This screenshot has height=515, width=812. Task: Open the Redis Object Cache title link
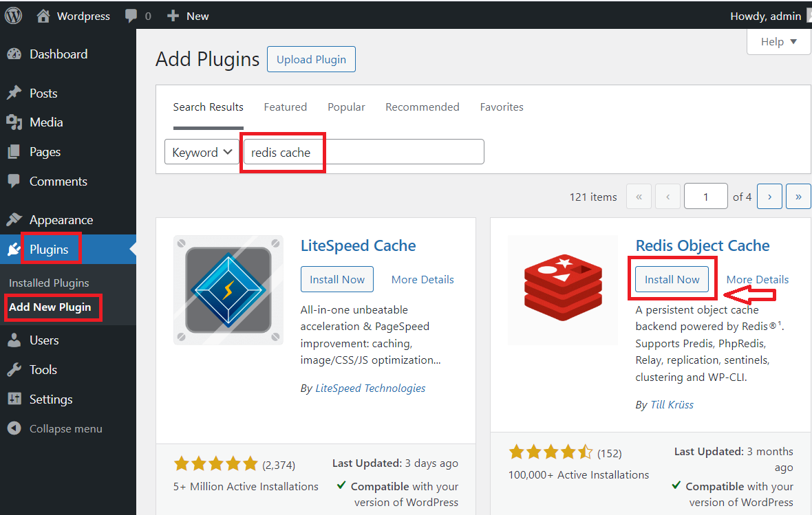tap(703, 245)
